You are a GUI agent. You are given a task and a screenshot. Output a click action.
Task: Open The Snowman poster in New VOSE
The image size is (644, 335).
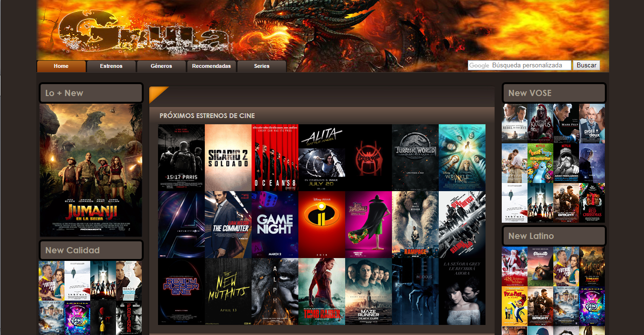coord(515,203)
